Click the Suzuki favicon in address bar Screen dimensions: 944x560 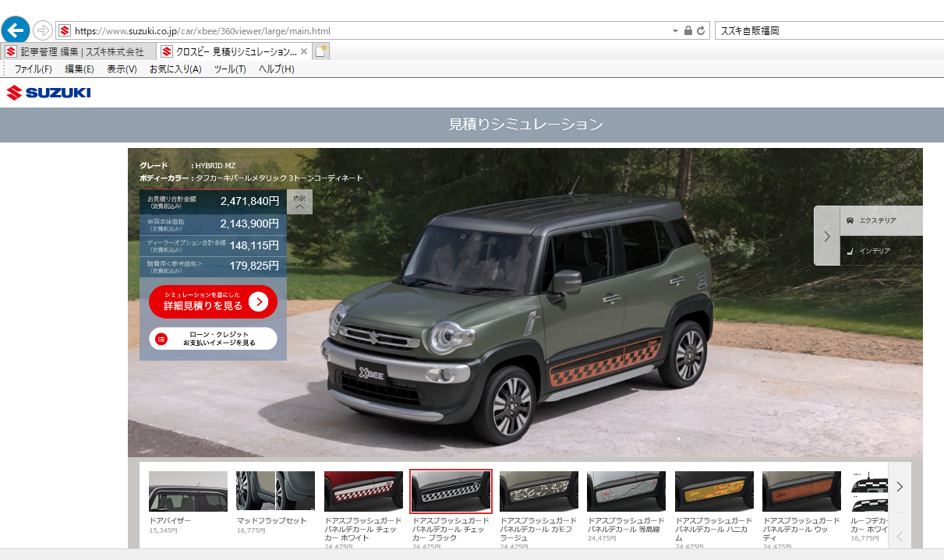pos(65,31)
